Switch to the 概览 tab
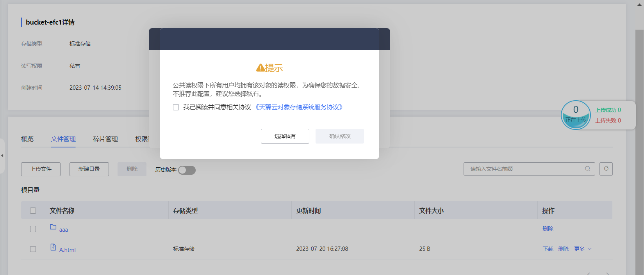The height and width of the screenshot is (275, 644). (x=27, y=139)
